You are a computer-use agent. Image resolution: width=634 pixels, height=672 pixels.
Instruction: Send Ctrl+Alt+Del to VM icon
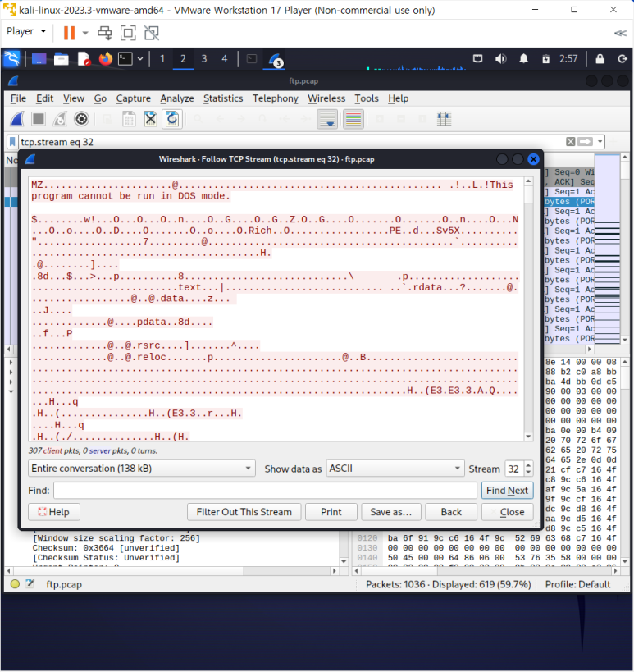pyautogui.click(x=104, y=33)
